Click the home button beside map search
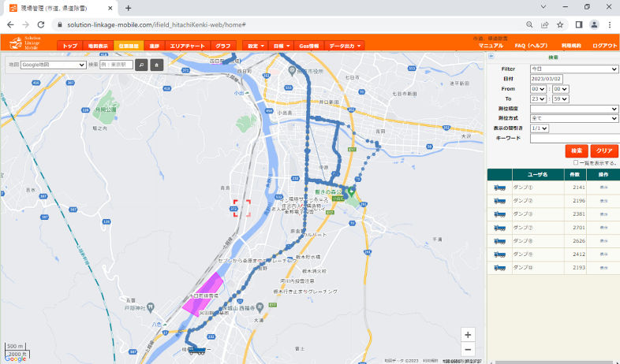Image resolution: width=620 pixels, height=364 pixels. tap(157, 65)
